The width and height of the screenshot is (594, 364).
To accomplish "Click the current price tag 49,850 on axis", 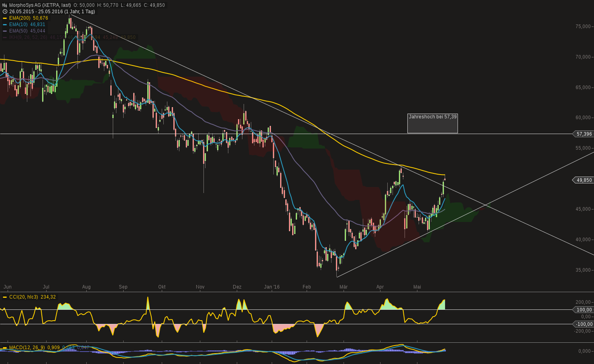I will pos(584,180).
